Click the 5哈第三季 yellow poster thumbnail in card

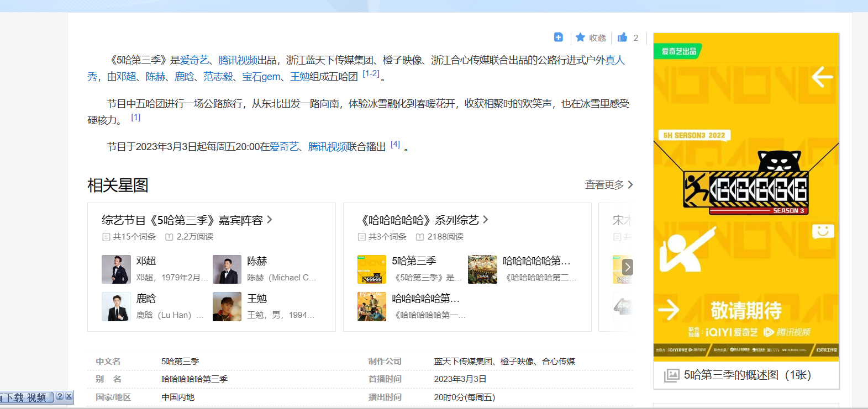coord(372,269)
